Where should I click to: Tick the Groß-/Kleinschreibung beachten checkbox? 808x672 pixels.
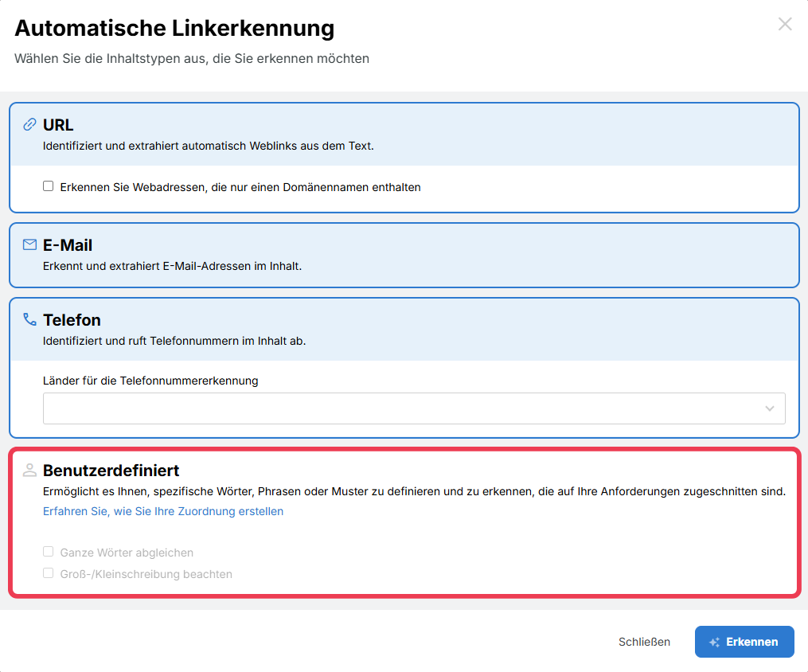[48, 573]
